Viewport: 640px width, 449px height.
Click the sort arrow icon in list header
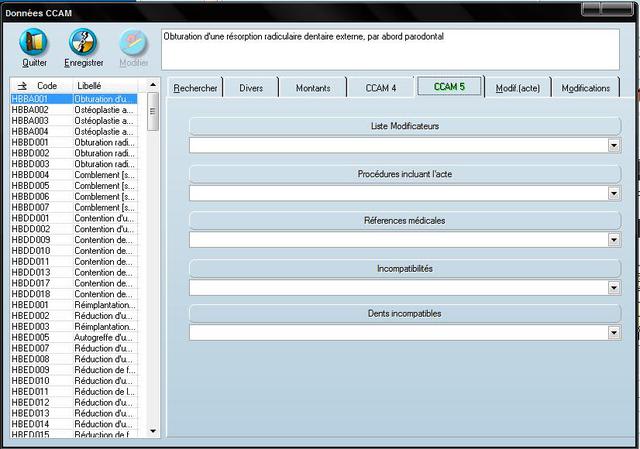point(22,86)
